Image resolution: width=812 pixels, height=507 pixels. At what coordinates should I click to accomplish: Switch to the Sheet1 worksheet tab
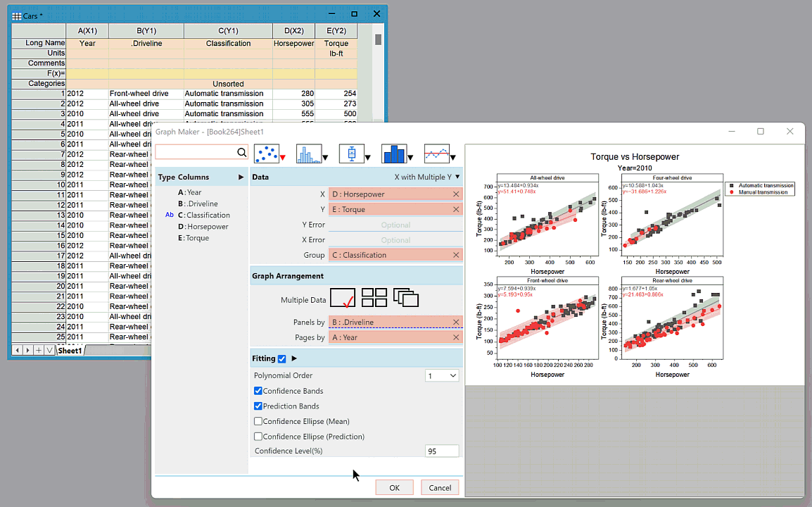70,351
